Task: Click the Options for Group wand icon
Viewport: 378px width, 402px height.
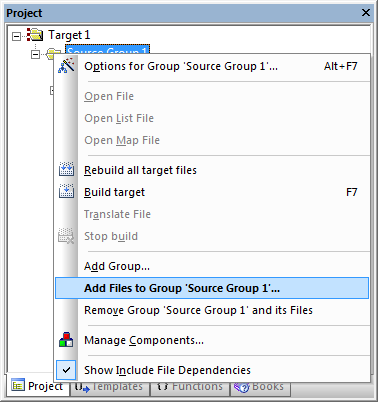Action: tap(66, 65)
